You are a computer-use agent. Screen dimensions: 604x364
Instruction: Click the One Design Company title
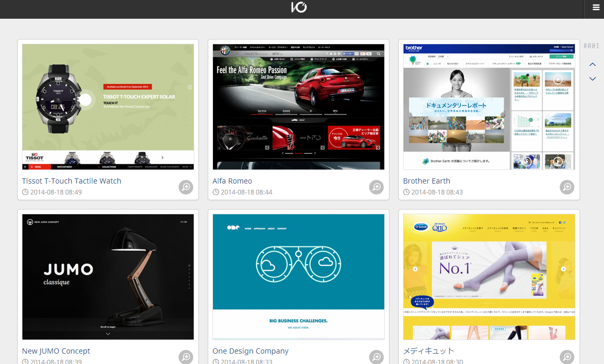pyautogui.click(x=250, y=351)
